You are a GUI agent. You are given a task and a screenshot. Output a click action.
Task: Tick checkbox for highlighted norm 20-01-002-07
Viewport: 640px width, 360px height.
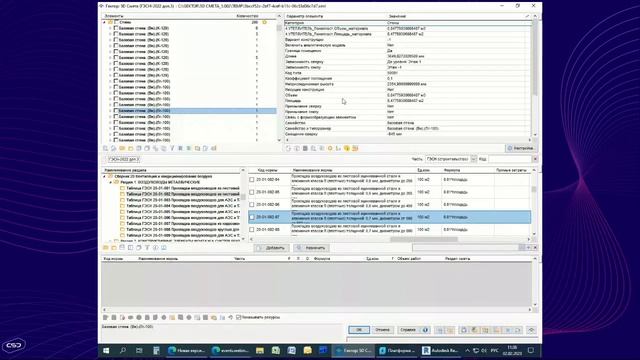coord(252,217)
